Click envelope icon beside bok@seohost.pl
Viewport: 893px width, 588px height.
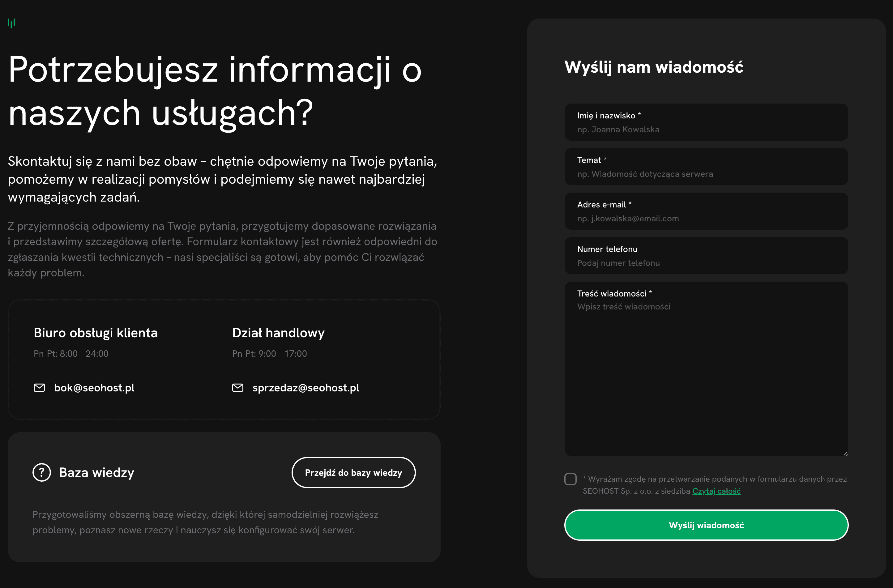click(x=39, y=388)
